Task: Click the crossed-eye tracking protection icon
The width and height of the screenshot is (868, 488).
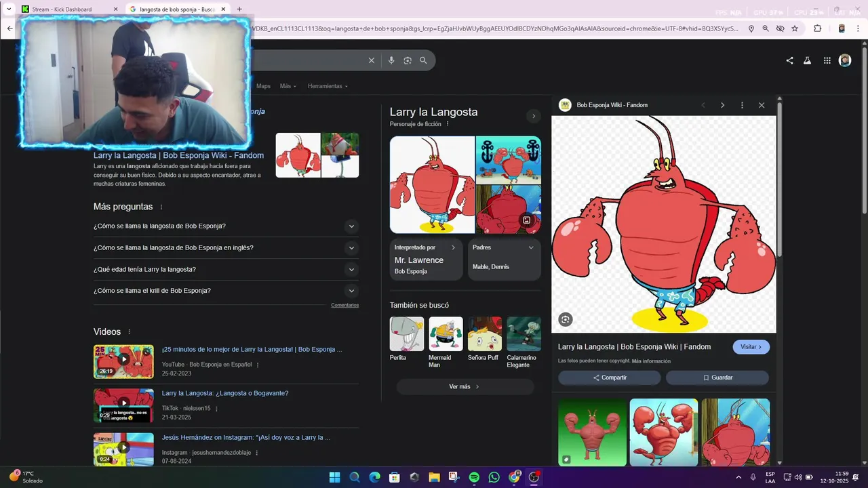Action: tap(780, 28)
